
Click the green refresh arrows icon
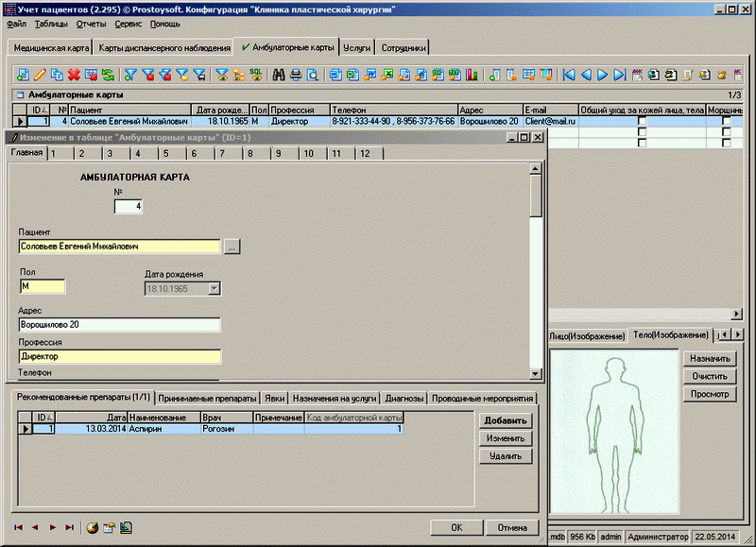click(109, 75)
